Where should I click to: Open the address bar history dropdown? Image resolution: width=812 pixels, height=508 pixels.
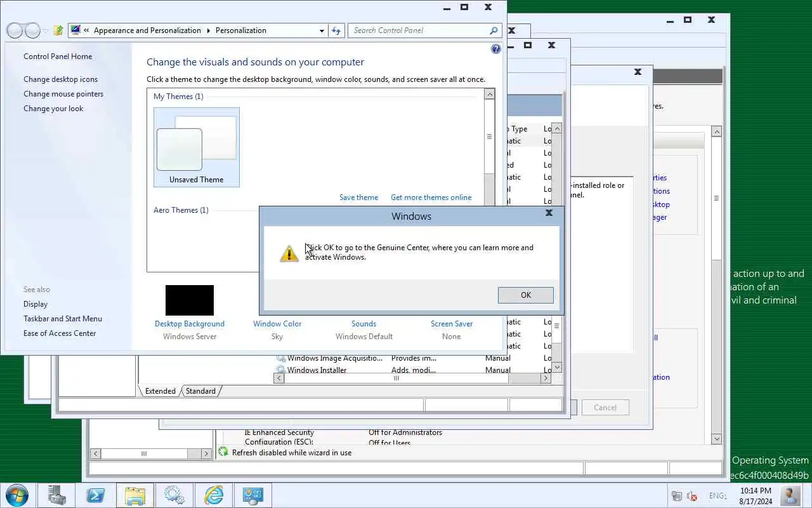coord(322,30)
